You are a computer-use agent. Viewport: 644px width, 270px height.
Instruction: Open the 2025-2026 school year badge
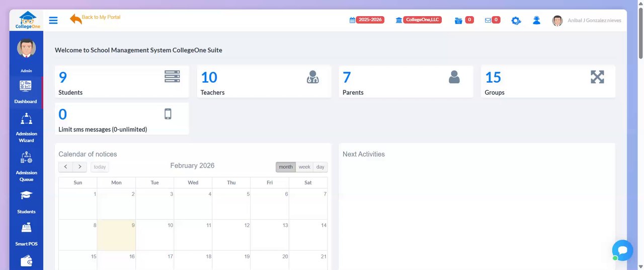(x=370, y=20)
